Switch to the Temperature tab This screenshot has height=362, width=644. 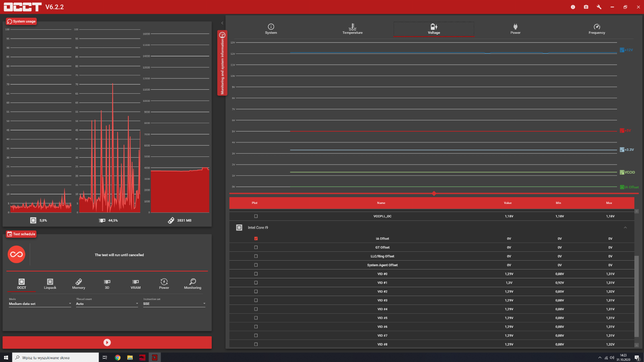click(353, 29)
